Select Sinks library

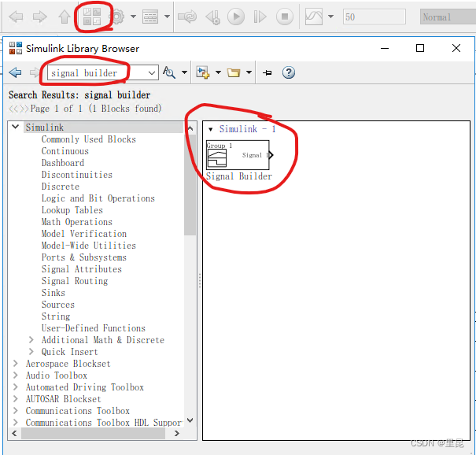coord(54,293)
